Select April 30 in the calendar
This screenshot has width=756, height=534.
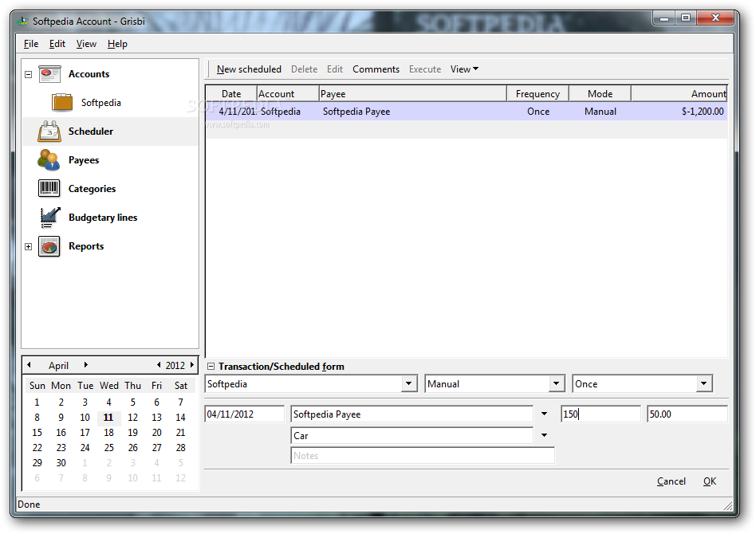[x=61, y=463]
